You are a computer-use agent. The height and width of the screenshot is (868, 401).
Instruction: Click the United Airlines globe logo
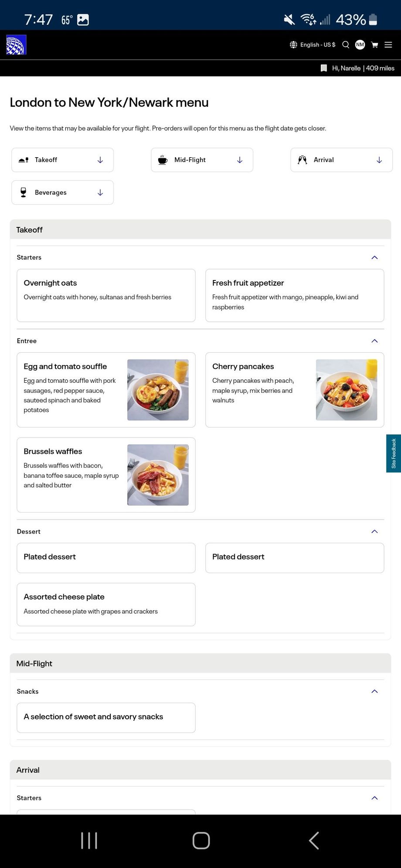17,45
